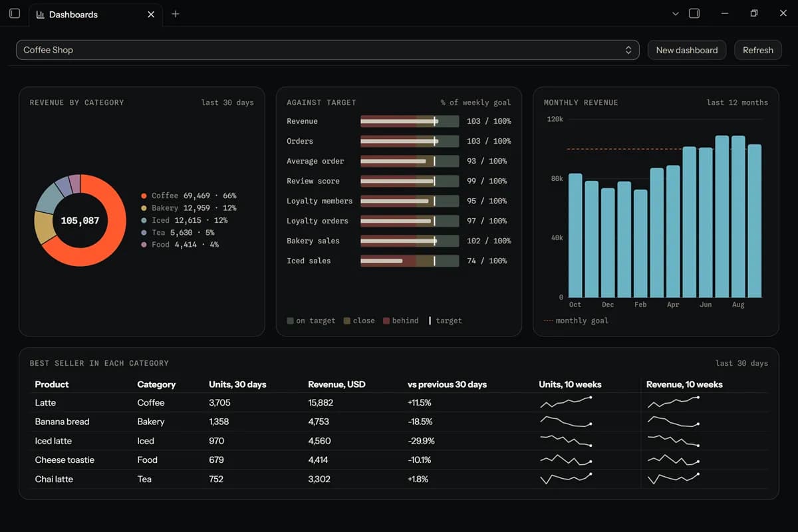Open the Coffee Shop dashboard selector
This screenshot has height=532, width=798.
click(327, 50)
